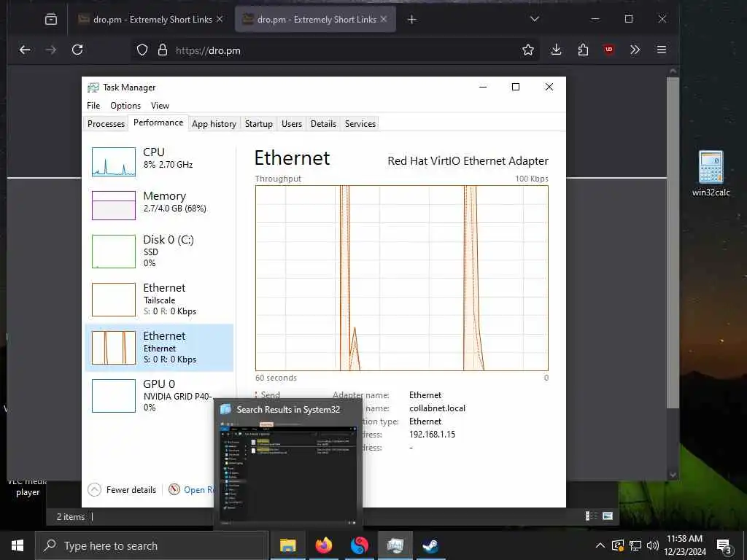Click Task Manager taskbar icon
This screenshot has width=747, height=560.
pos(395,545)
